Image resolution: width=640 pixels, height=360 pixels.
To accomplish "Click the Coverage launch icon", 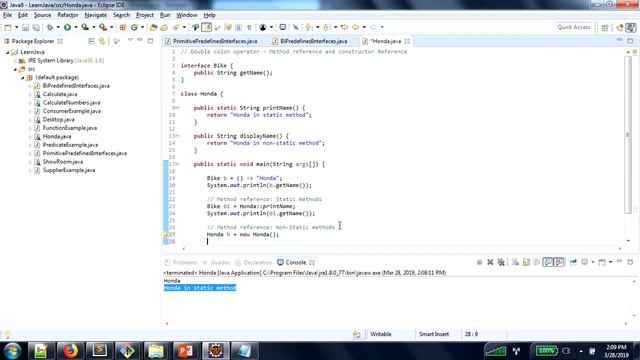I will click(85, 27).
